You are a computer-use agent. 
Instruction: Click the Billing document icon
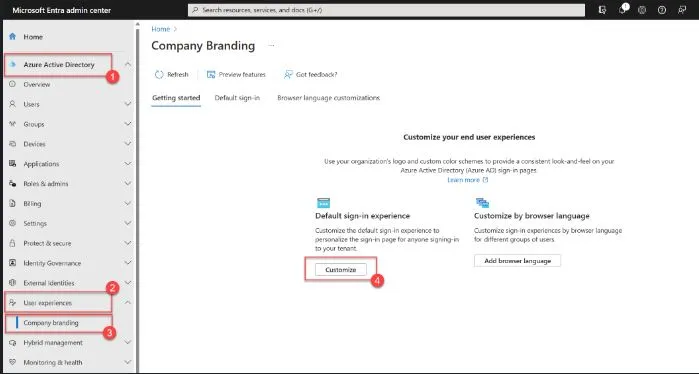tap(12, 203)
